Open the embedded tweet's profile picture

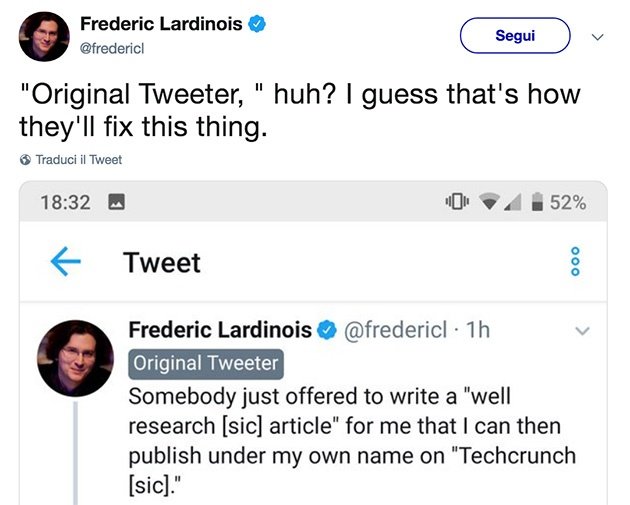click(x=75, y=357)
